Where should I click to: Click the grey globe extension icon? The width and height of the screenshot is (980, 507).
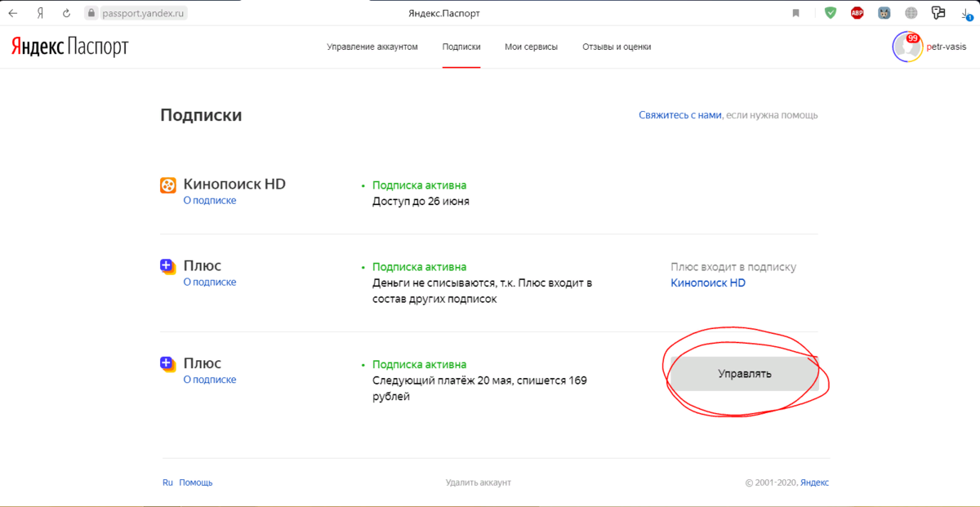tap(911, 13)
